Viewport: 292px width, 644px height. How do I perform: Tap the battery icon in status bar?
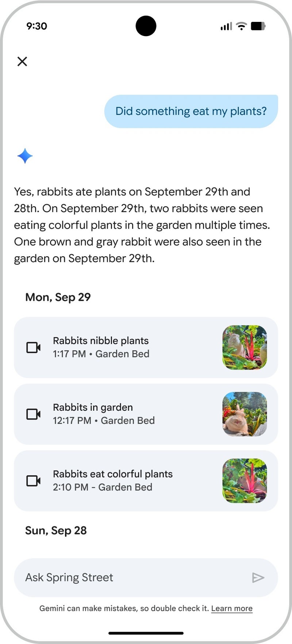click(x=258, y=26)
